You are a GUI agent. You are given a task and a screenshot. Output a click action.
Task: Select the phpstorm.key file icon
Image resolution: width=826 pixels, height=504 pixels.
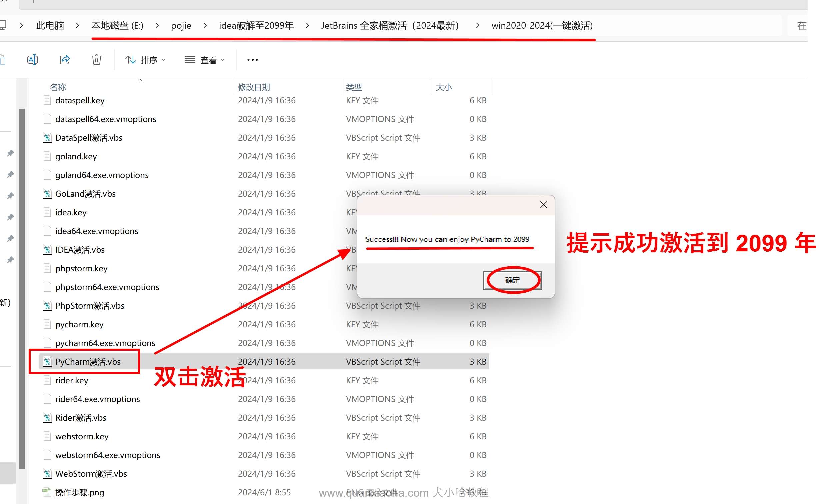point(47,268)
